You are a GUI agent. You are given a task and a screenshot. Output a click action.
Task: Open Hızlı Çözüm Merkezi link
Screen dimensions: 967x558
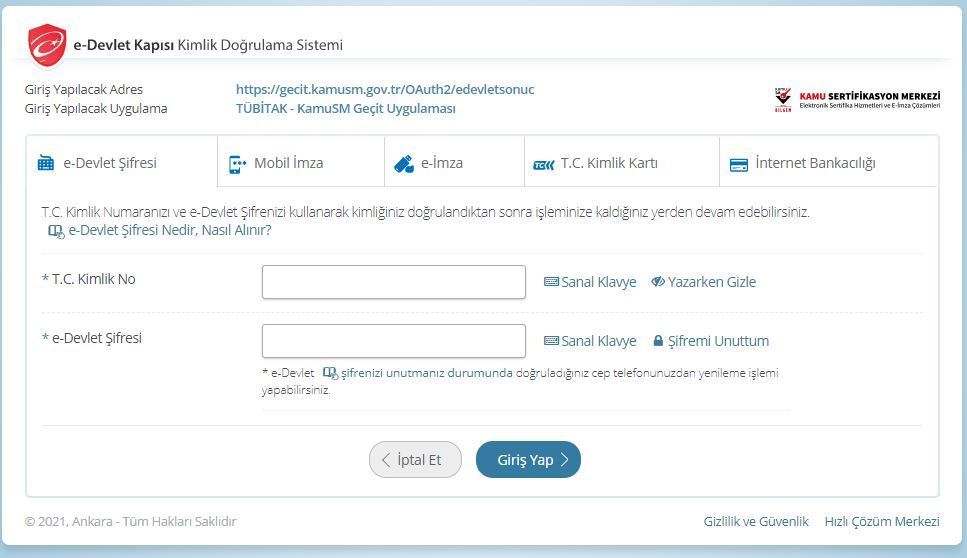[883, 522]
